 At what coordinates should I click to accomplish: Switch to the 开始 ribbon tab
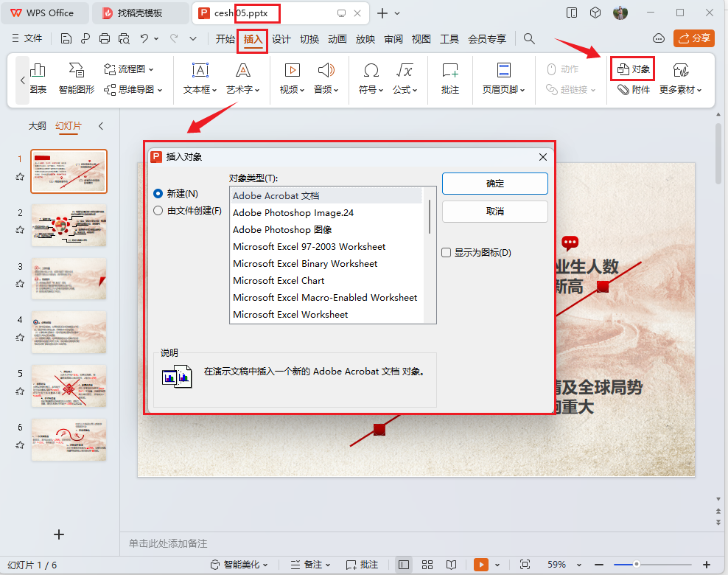(x=225, y=39)
